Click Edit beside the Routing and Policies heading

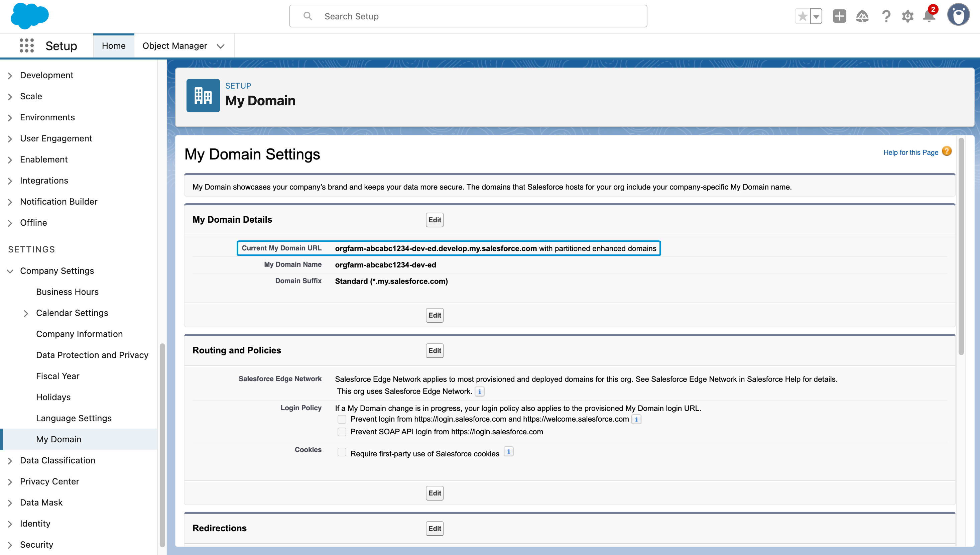(x=435, y=351)
